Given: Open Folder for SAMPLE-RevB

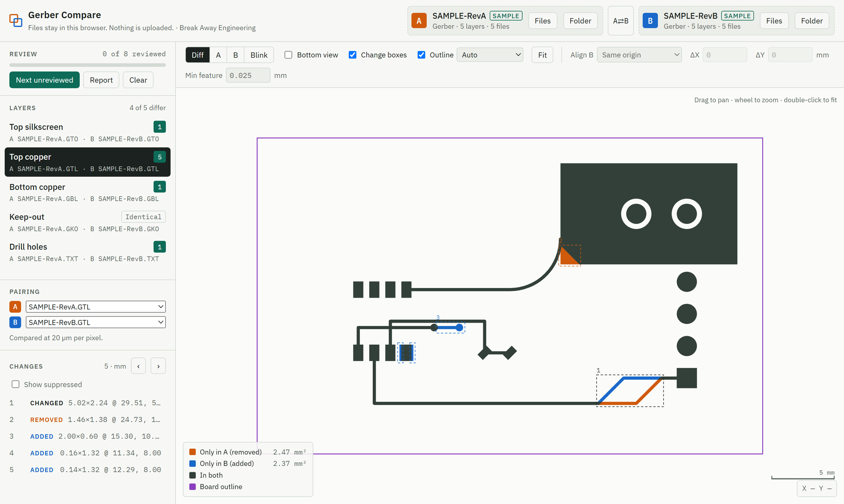Looking at the screenshot, I should point(812,21).
